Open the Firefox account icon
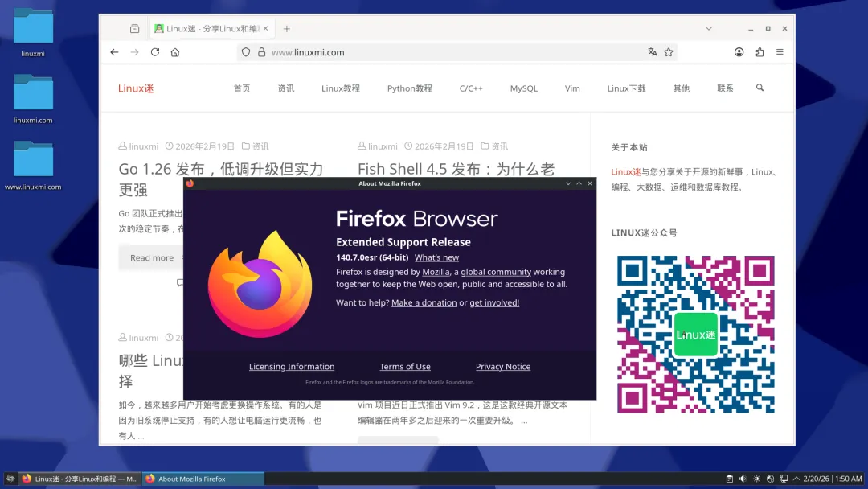The height and width of the screenshot is (489, 868). (739, 52)
